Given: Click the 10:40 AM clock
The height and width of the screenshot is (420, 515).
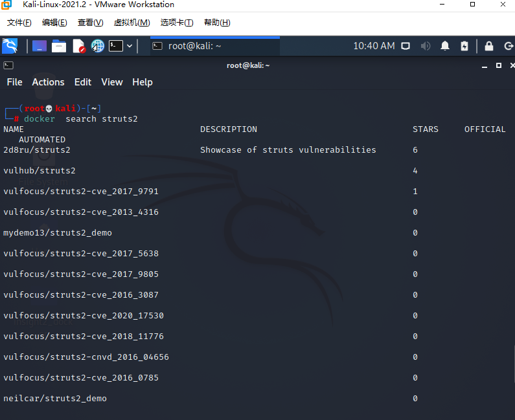Looking at the screenshot, I should [374, 46].
